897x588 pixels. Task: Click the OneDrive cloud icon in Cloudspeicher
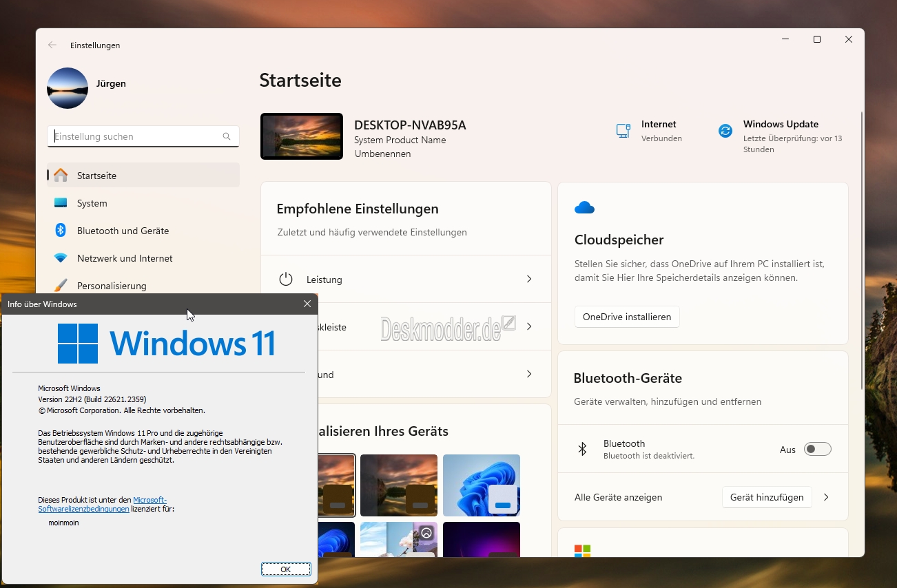click(584, 207)
